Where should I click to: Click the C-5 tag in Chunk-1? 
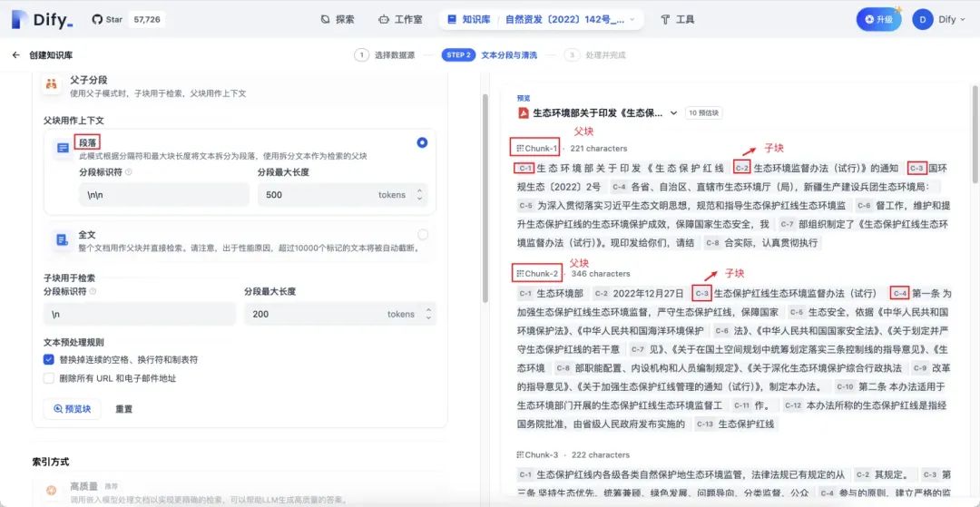coord(525,205)
